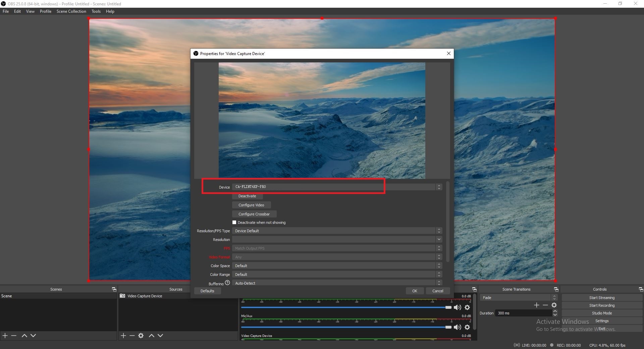This screenshot has width=644, height=349.
Task: Click the Defaults button
Action: [x=207, y=291]
